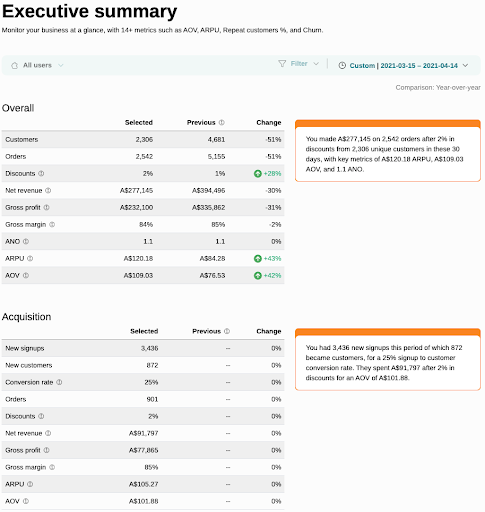The image size is (485, 512).
Task: Open the Custom date range dropdown
Action: (403, 65)
